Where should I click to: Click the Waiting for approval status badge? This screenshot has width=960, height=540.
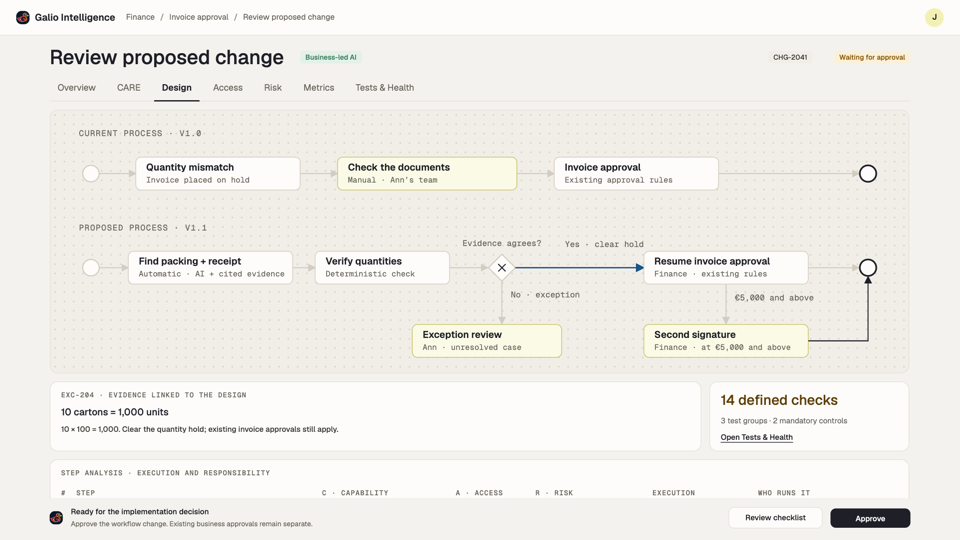click(872, 57)
